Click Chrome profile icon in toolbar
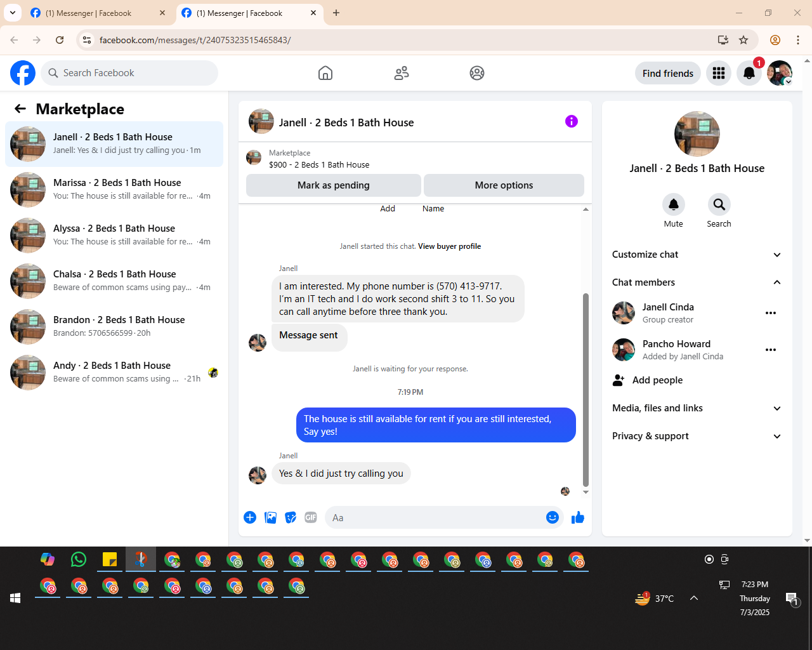Image resolution: width=812 pixels, height=650 pixels. coord(775,40)
